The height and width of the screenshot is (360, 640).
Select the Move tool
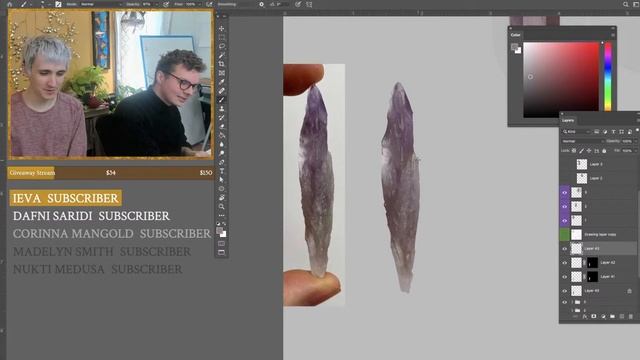pos(222,29)
